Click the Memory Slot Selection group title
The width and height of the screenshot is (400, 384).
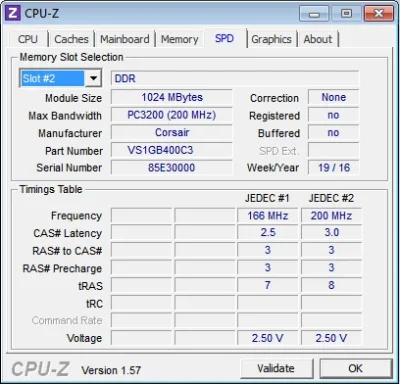(x=71, y=57)
